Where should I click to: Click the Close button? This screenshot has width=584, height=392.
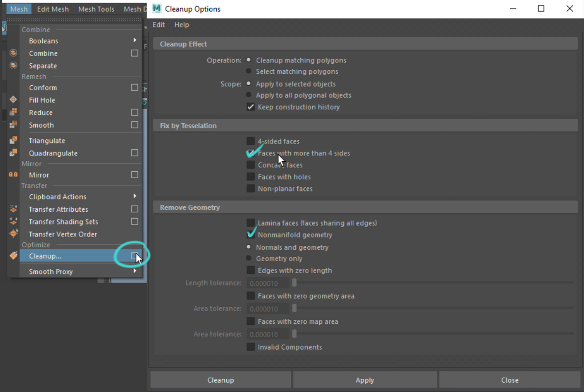pos(510,380)
